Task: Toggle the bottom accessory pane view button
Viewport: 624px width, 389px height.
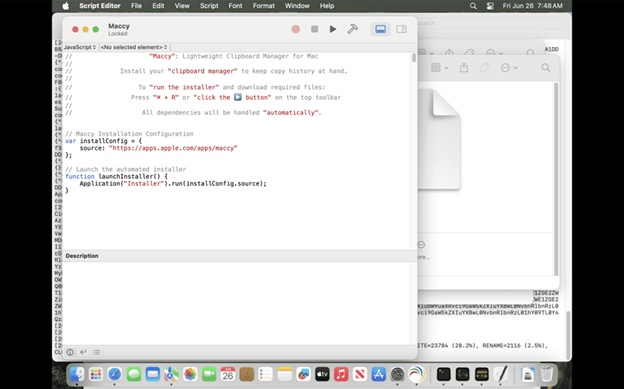Action: pyautogui.click(x=380, y=29)
